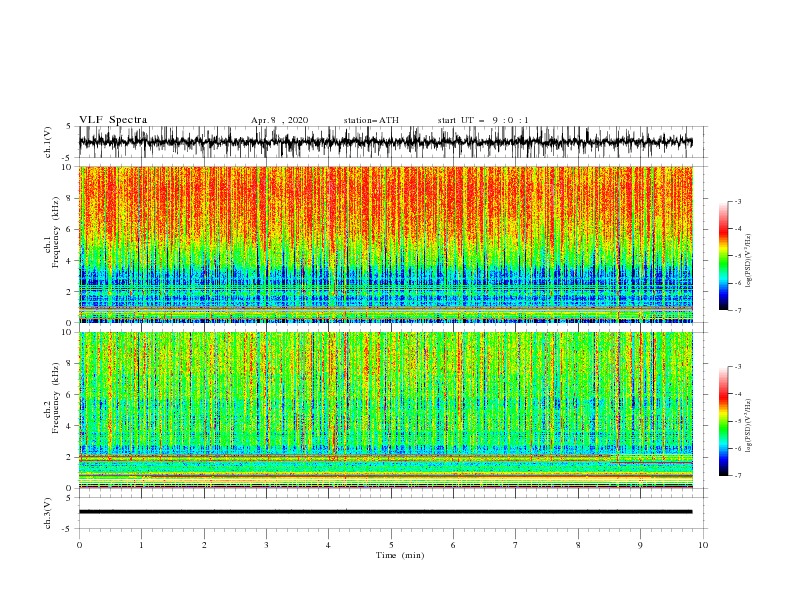Click the ch.2 color bar "-7" tick value
The image size is (792, 612).
(x=737, y=476)
